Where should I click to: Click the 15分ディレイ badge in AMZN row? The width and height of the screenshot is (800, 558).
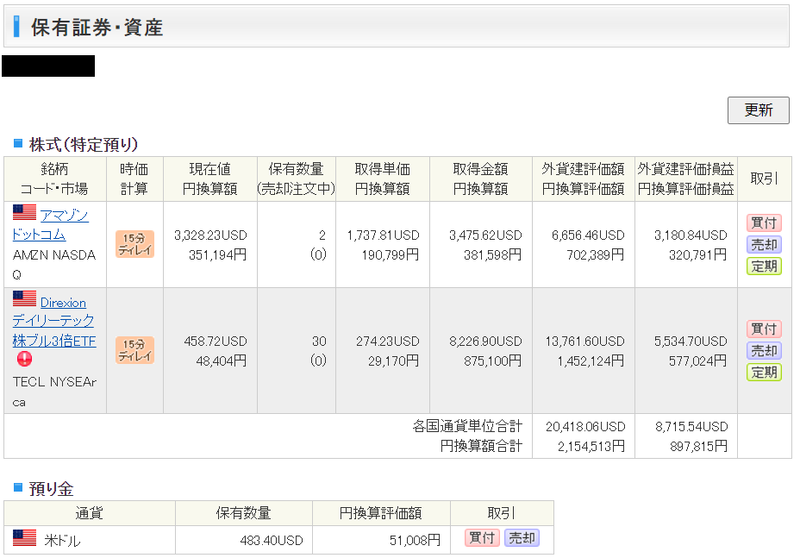[x=135, y=244]
